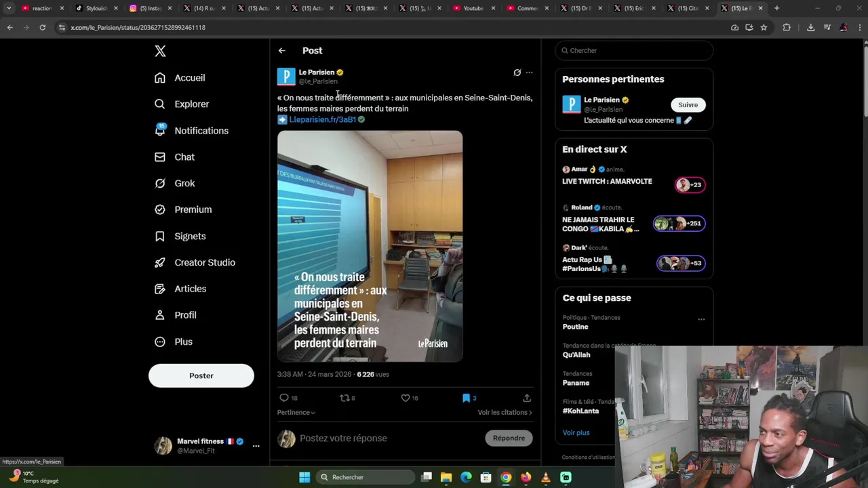Bookmark the page with the star icon
This screenshot has height=488, width=868.
tap(764, 28)
